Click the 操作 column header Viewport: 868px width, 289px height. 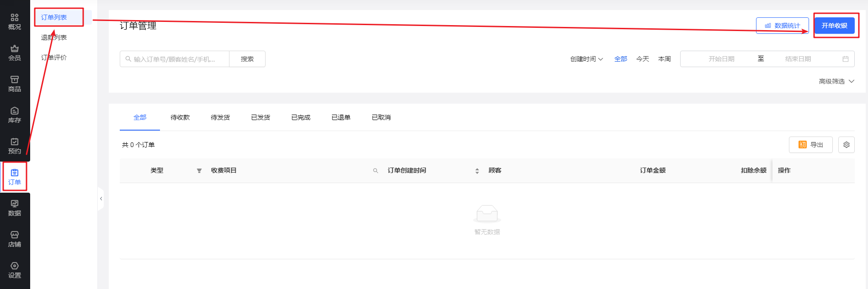tap(784, 170)
